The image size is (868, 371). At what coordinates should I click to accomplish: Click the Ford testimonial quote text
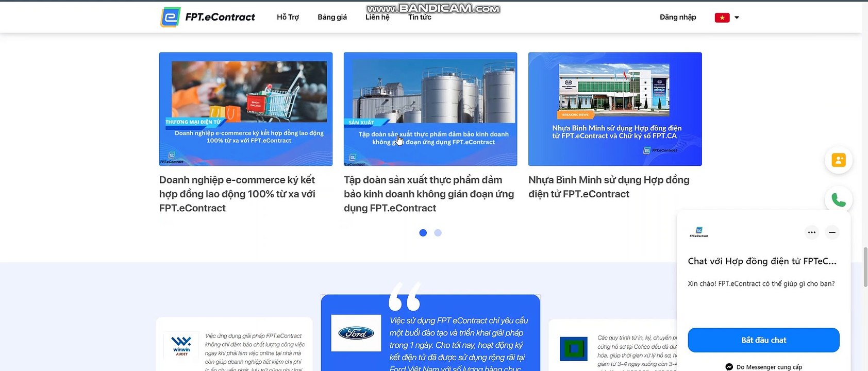click(x=459, y=344)
